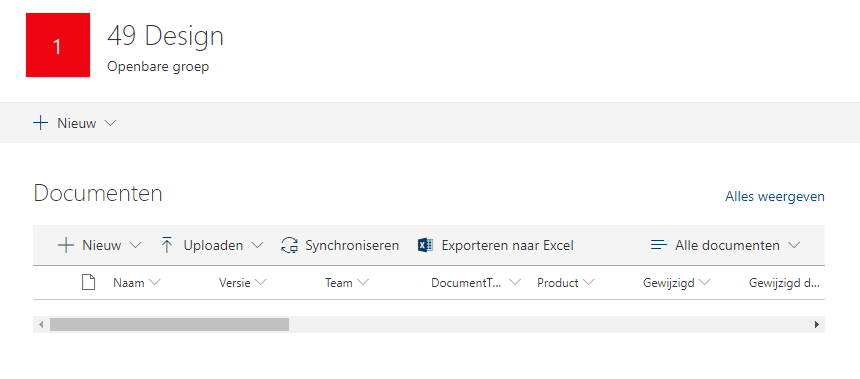Expand the top Nieuw dropdown chevron
The height and width of the screenshot is (379, 860).
pos(110,123)
